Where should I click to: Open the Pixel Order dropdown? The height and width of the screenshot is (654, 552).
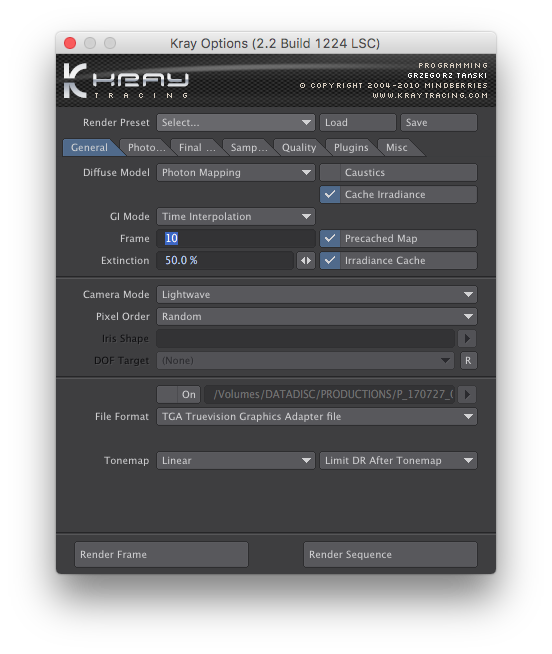click(x=317, y=317)
